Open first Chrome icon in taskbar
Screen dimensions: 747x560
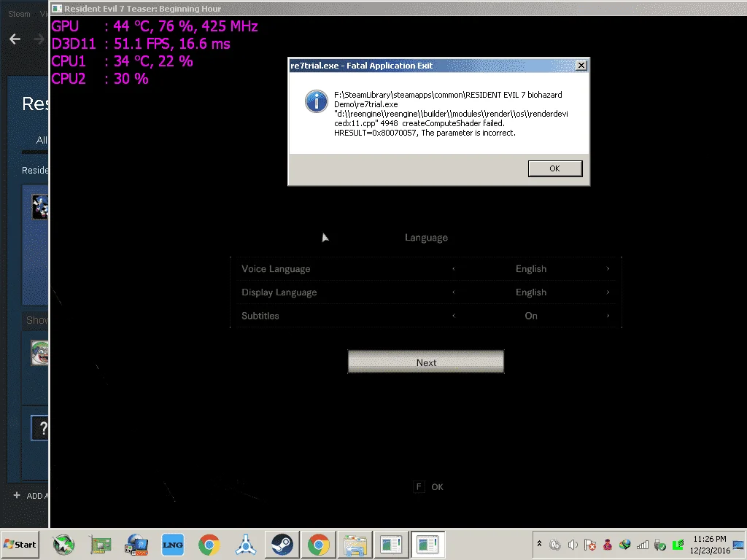click(209, 545)
